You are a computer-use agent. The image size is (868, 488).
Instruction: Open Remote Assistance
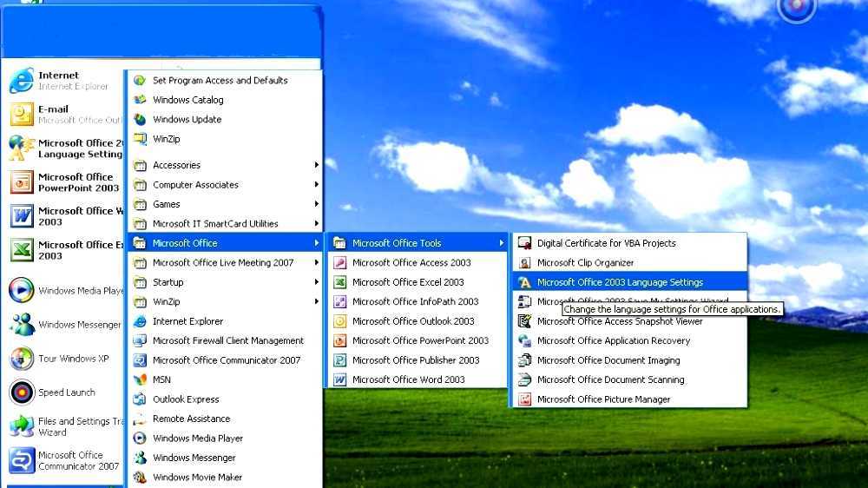pyautogui.click(x=225, y=419)
